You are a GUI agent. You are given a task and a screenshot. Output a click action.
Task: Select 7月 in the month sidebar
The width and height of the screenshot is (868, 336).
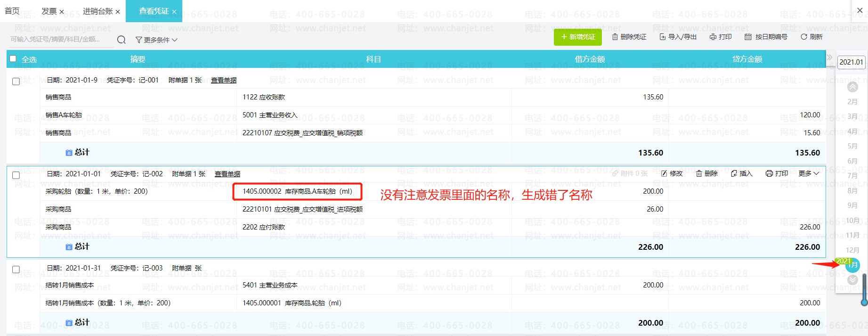(x=852, y=176)
